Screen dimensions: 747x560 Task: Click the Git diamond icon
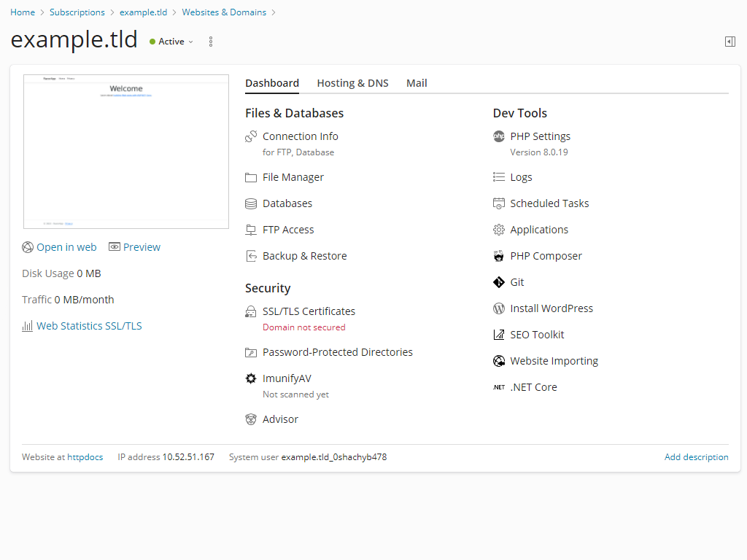499,282
